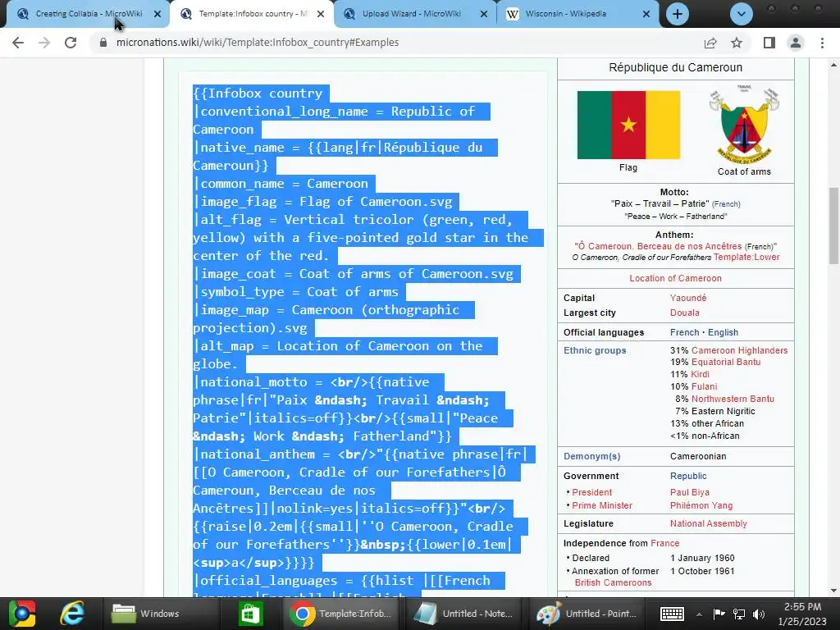Open Chrome shortcut icon in taskbar
840x630 pixels.
click(21, 614)
